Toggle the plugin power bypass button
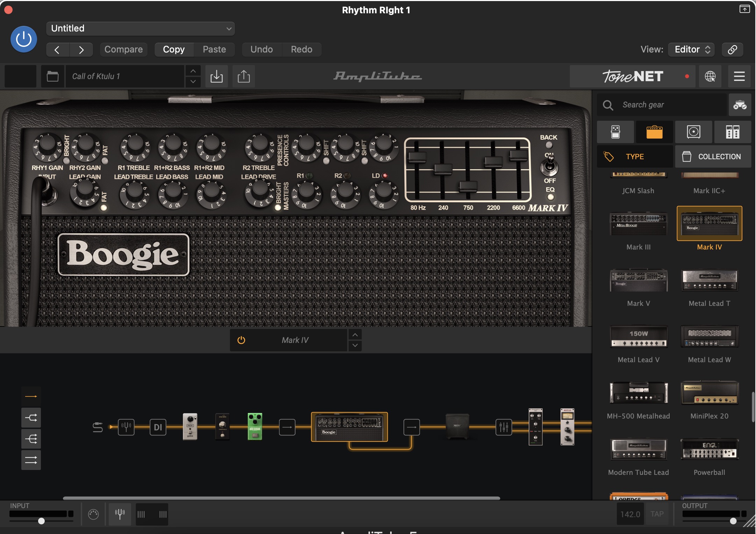Screen dimensions: 756x534 24,39
